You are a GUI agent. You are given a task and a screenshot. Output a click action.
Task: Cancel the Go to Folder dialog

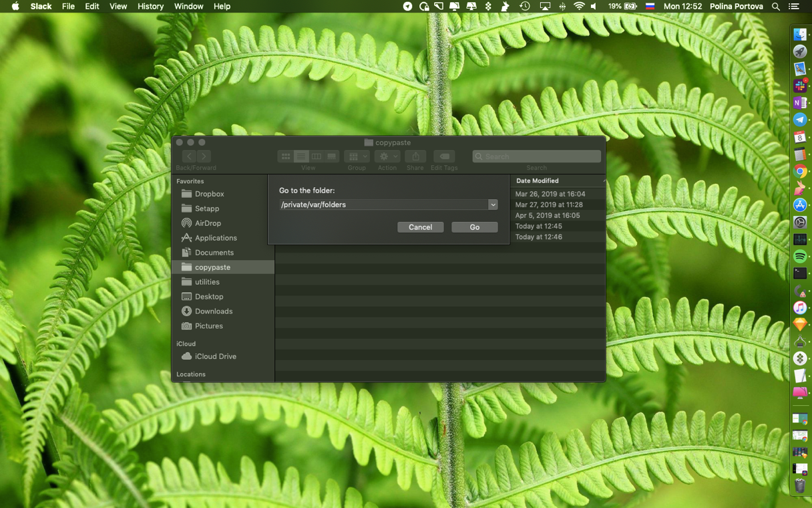click(x=420, y=227)
